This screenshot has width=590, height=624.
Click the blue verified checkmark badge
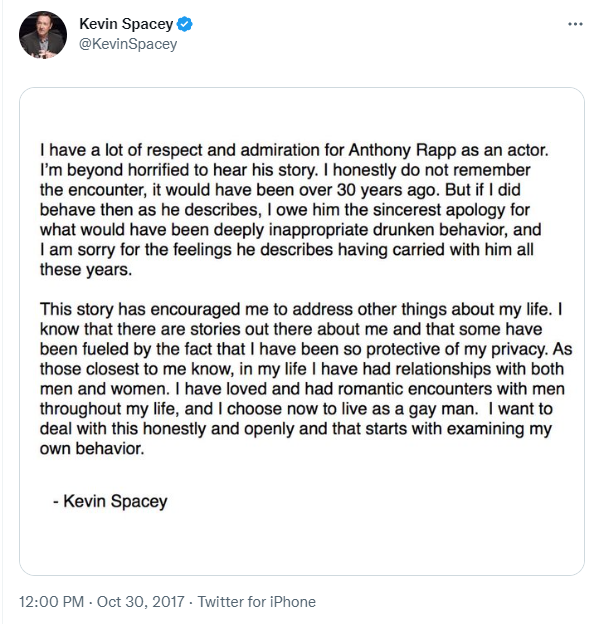[184, 24]
